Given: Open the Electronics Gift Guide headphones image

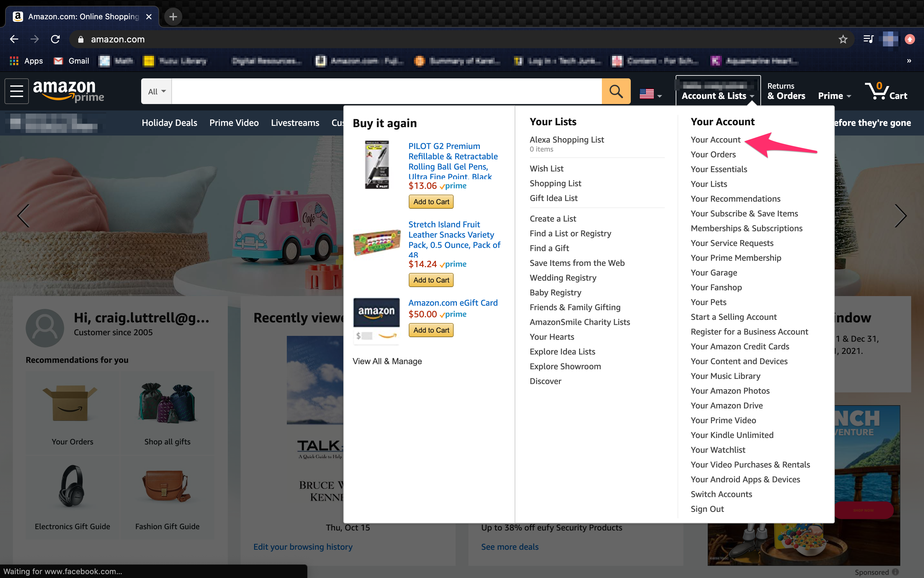Looking at the screenshot, I should (72, 486).
